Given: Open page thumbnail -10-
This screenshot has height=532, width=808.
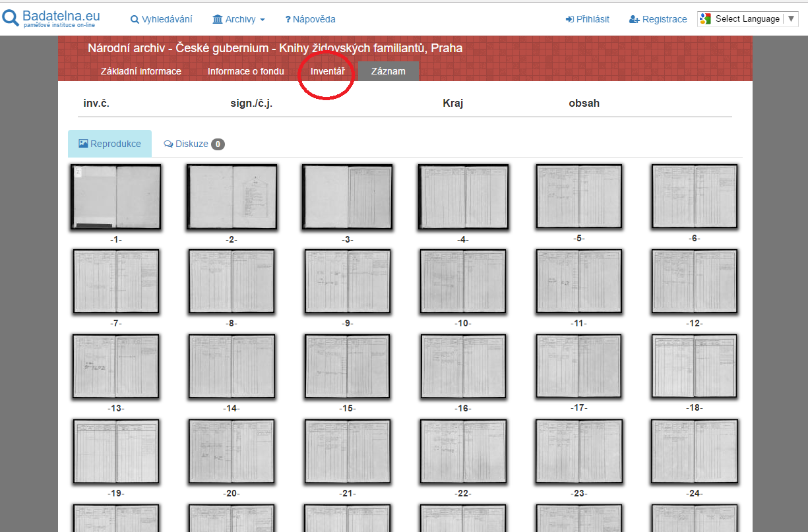Looking at the screenshot, I should (463, 281).
